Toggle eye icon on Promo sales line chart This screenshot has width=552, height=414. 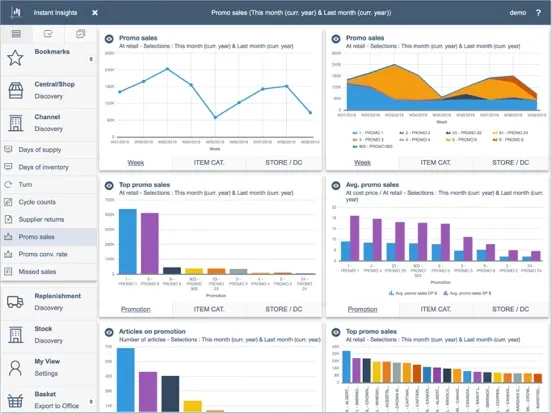click(109, 39)
